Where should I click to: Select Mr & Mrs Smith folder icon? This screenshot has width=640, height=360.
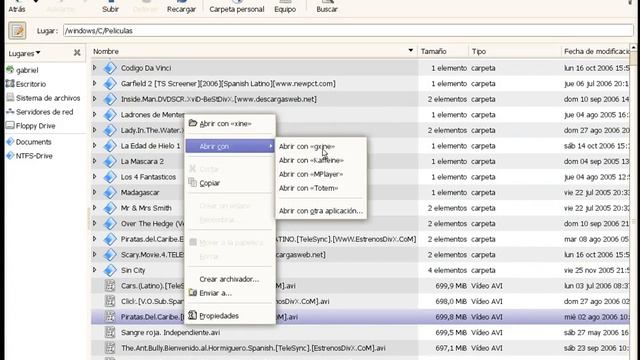tap(110, 208)
